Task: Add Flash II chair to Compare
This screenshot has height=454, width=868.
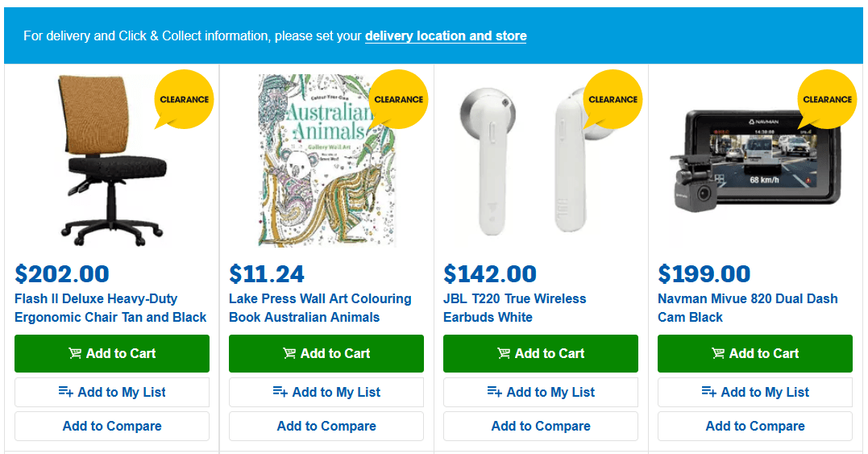Action: [x=112, y=426]
